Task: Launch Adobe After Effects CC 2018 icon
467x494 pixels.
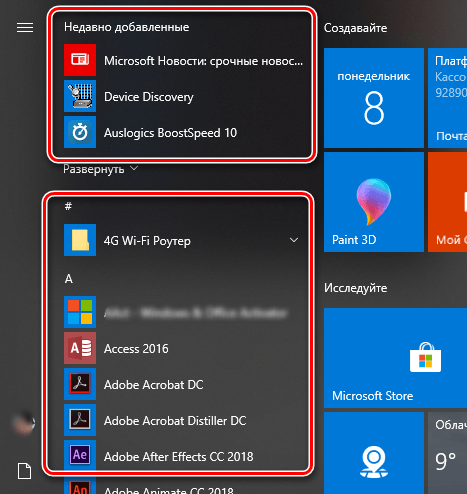Action: coord(80,455)
